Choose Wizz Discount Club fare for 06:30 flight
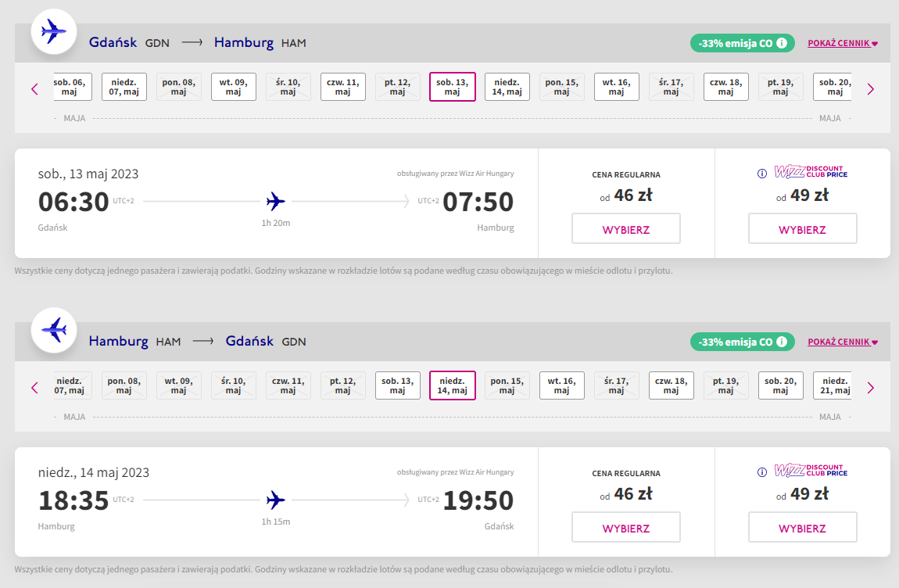The height and width of the screenshot is (588, 899). point(803,228)
